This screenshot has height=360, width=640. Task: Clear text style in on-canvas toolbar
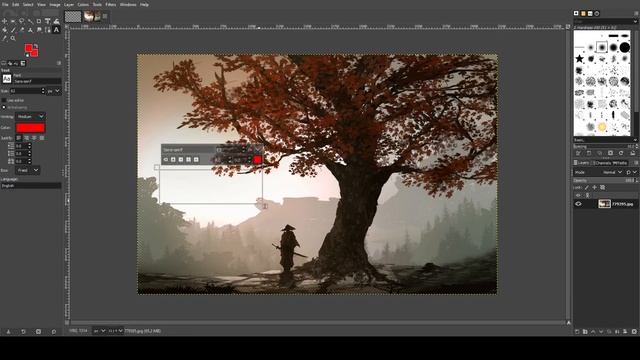[x=166, y=160]
